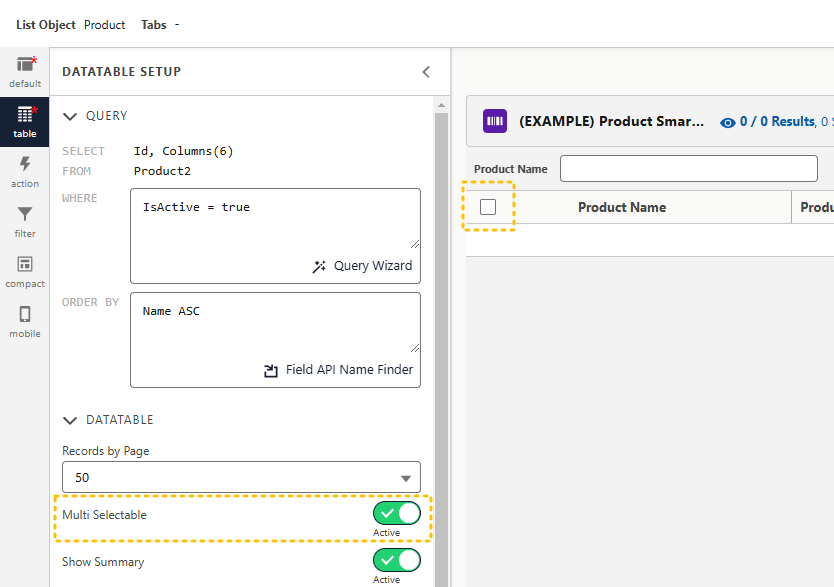Sort by the Product Name column header

[621, 207]
